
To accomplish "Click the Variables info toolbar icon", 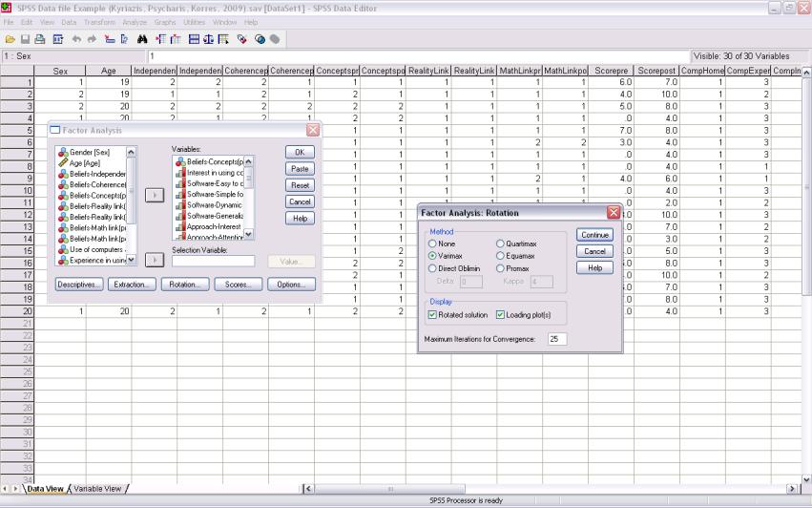I will pyautogui.click(x=124, y=39).
